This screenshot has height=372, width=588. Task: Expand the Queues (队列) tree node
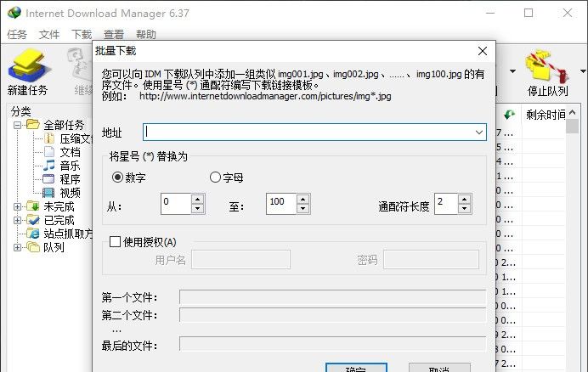17,247
